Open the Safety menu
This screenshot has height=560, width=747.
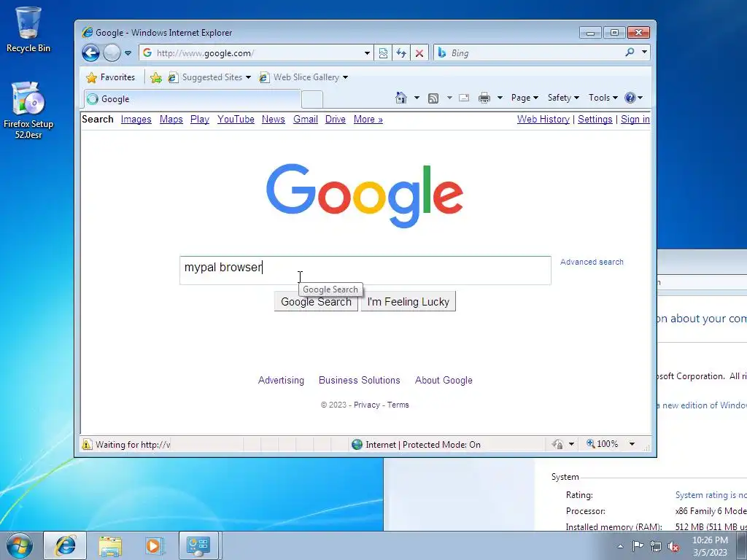(563, 98)
